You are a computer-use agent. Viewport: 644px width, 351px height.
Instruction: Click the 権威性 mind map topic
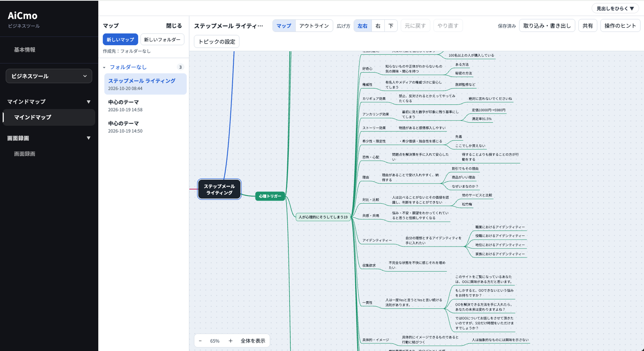pos(367,85)
